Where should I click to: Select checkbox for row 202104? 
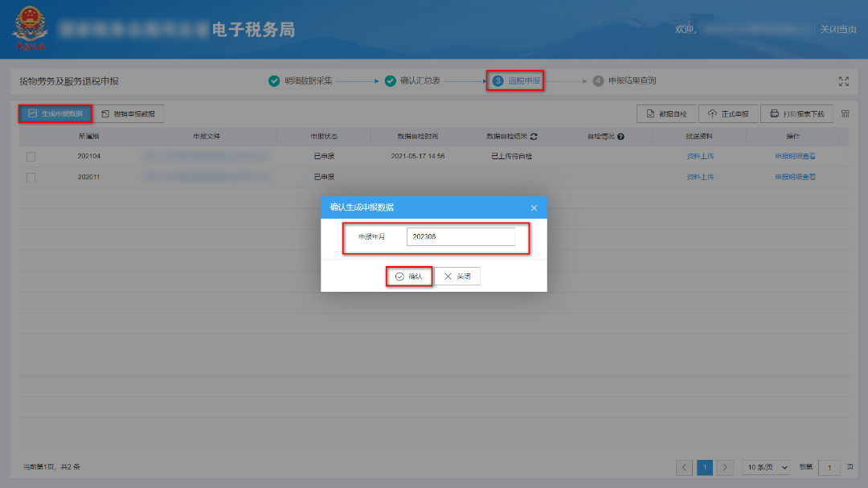tap(31, 157)
